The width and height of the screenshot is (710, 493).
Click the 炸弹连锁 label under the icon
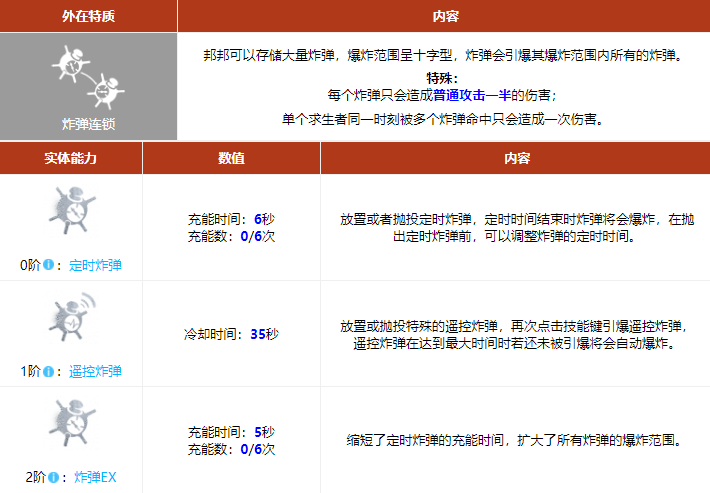point(89,125)
